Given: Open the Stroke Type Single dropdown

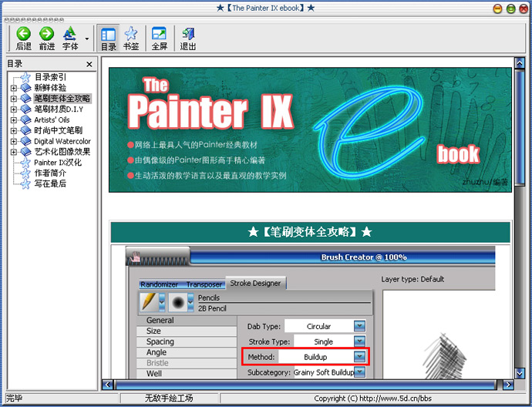Looking at the screenshot, I should coord(359,341).
